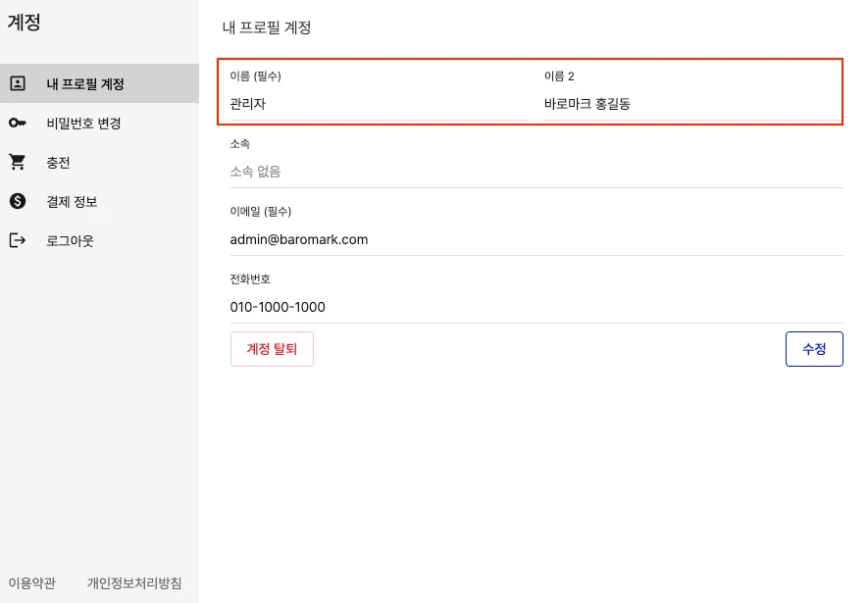Open the 내 프로필 계정 menu item
Viewport: 868px width, 603px height.
tap(85, 83)
